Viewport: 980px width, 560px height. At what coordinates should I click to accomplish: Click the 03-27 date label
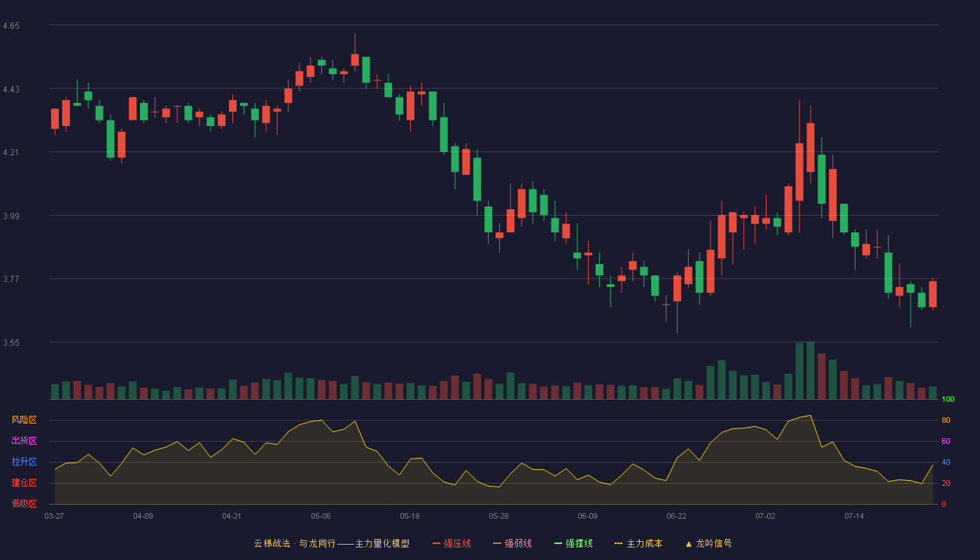coord(54,516)
